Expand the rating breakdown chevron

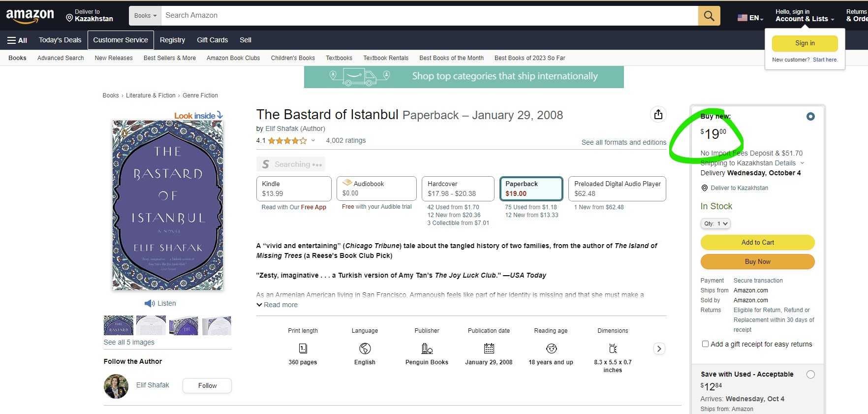313,141
